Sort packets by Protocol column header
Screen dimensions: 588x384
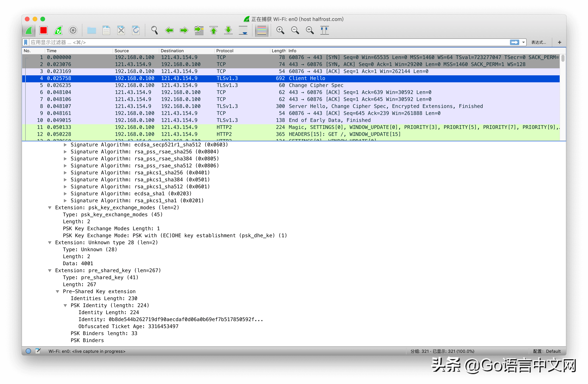point(224,51)
